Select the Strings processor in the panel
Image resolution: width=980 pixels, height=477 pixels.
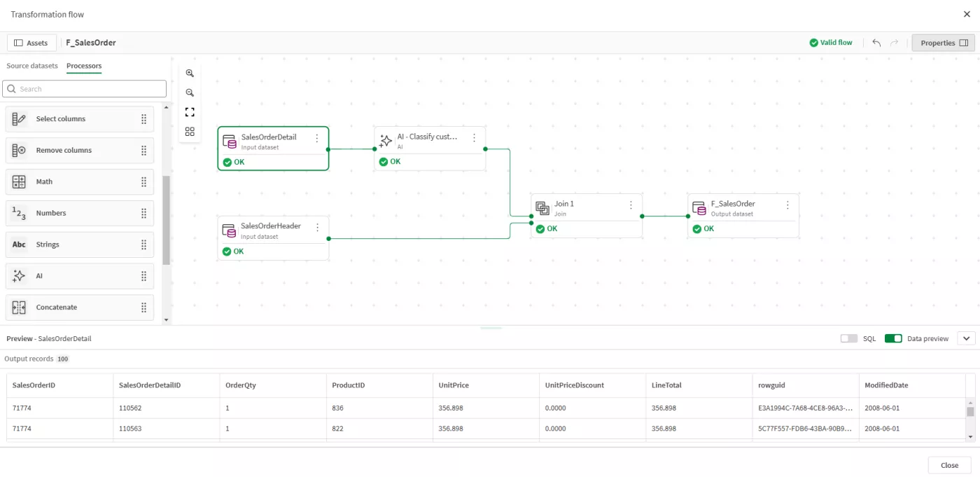79,244
